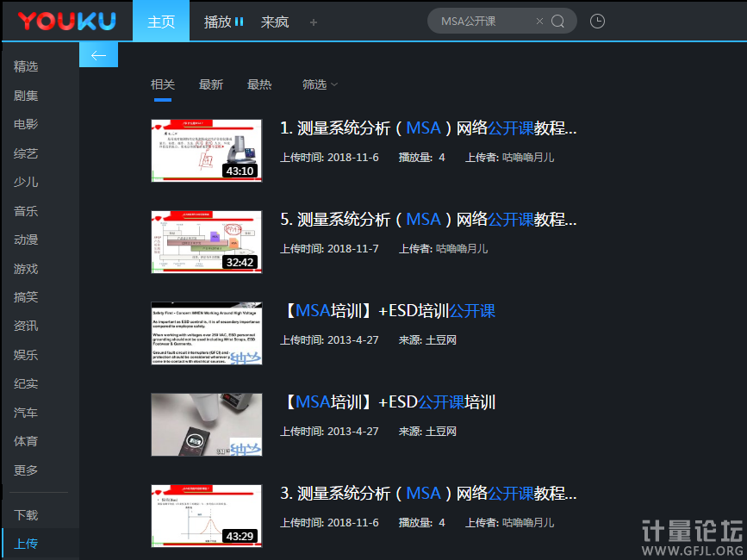The image size is (747, 560).
Task: Open first 【MSA培训】+ESD培训公开课 title
Action: click(388, 311)
